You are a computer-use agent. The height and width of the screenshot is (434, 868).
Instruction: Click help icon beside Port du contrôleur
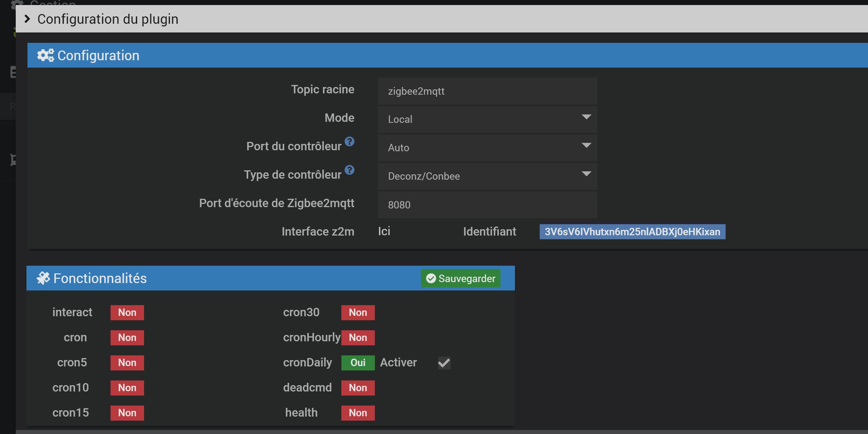tap(349, 142)
